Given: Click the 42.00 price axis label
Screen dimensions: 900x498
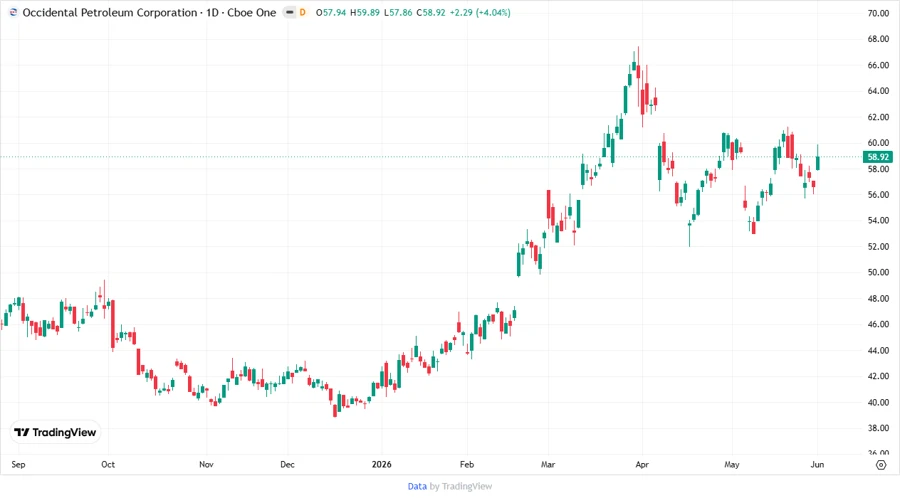Looking at the screenshot, I should point(878,376).
